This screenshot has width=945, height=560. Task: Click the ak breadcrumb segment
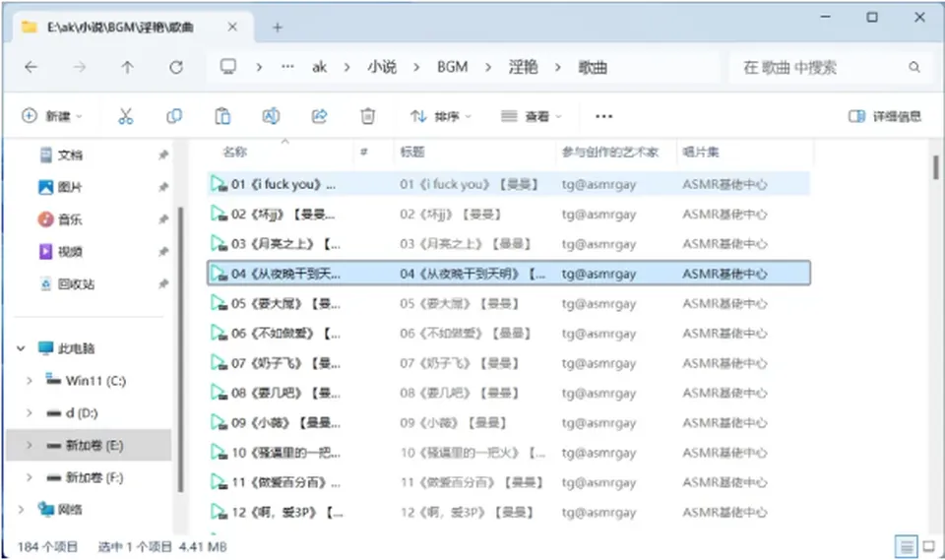319,67
